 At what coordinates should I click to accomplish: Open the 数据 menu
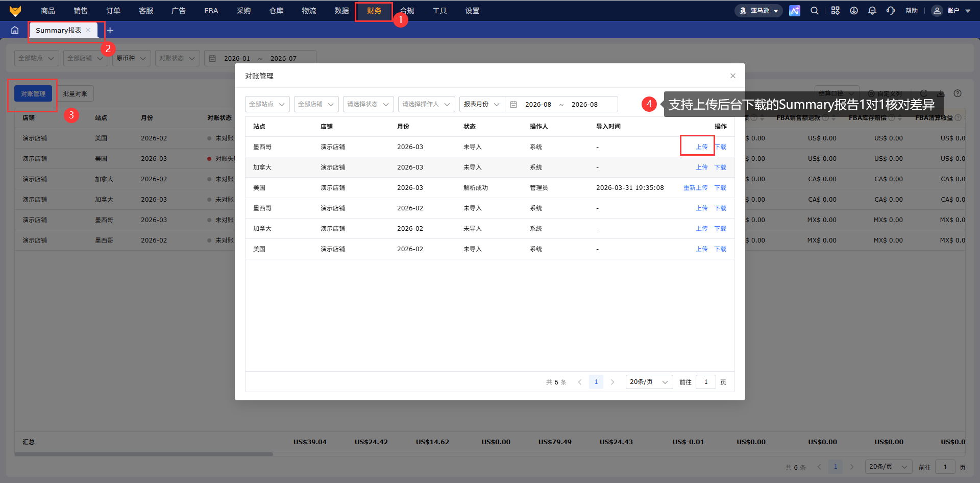pyautogui.click(x=341, y=11)
